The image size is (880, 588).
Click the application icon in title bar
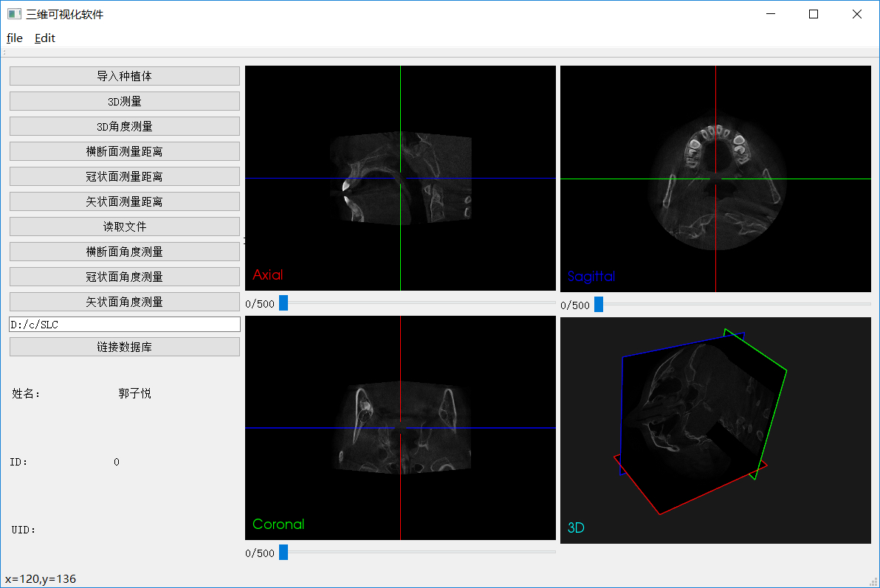click(x=15, y=14)
